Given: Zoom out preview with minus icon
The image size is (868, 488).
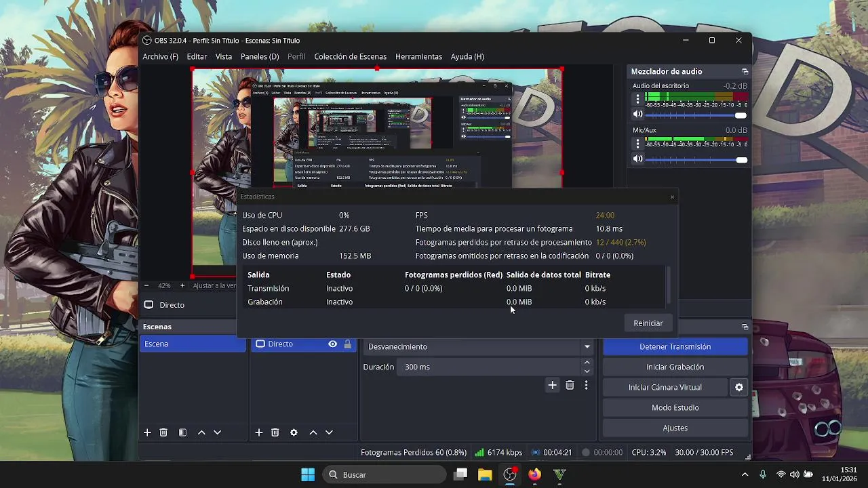Looking at the screenshot, I should [146, 285].
